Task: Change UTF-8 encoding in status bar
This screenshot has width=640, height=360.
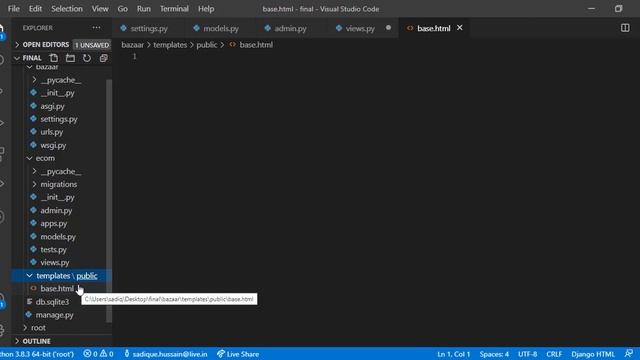Action: tap(527, 354)
